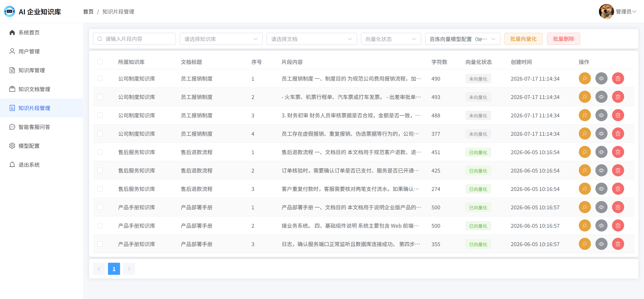Click 退出系统 in the sidebar
Viewport: 644px width, 299px height.
click(42, 165)
